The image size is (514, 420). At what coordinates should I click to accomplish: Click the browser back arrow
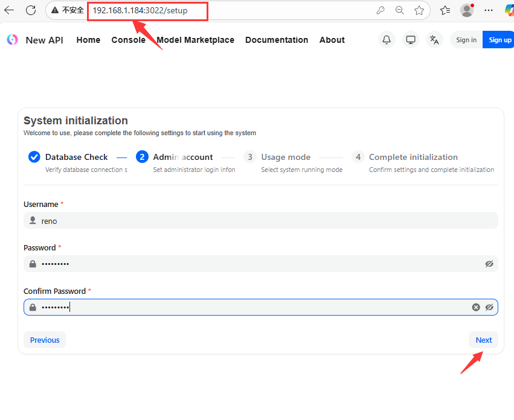tap(9, 10)
